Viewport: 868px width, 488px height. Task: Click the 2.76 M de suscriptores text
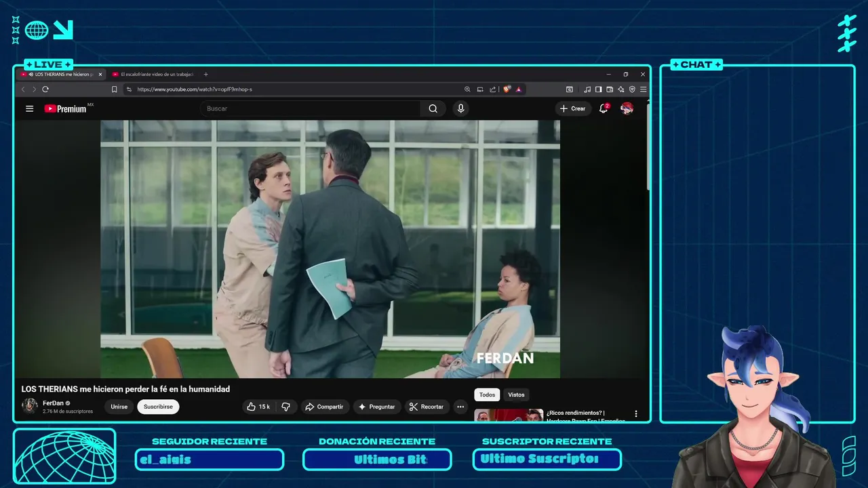click(x=68, y=411)
